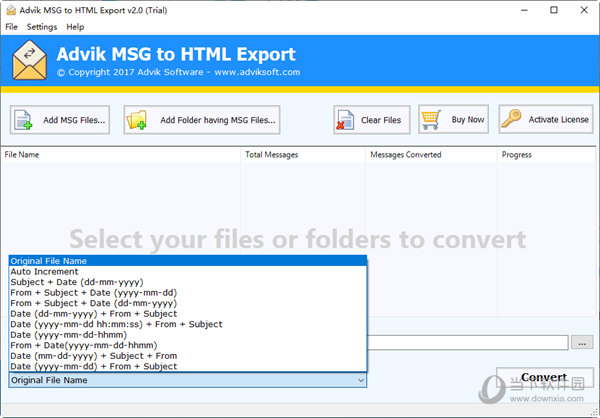Choose Date (yyyy-mm-dd-hhmm) option

(x=188, y=335)
